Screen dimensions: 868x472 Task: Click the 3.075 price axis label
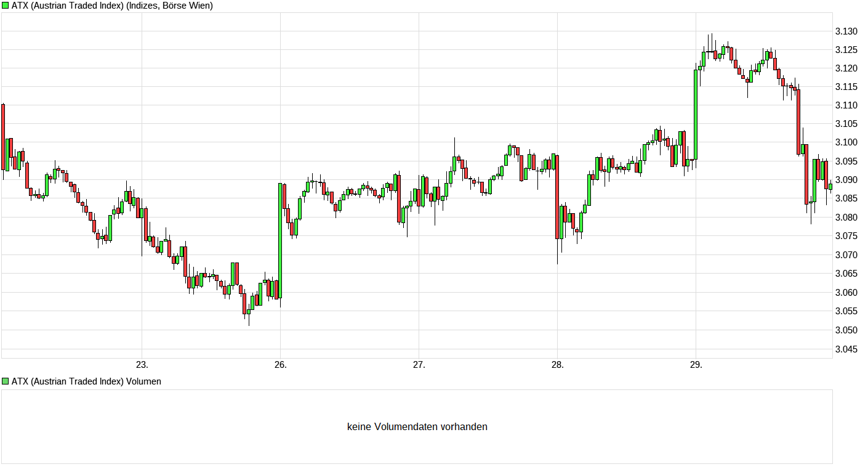click(846, 236)
